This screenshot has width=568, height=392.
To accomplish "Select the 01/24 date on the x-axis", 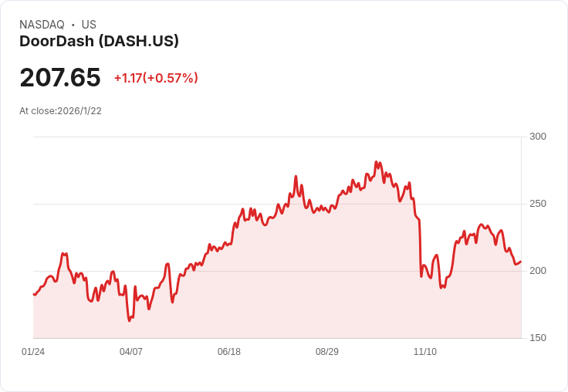I will pyautogui.click(x=33, y=352).
